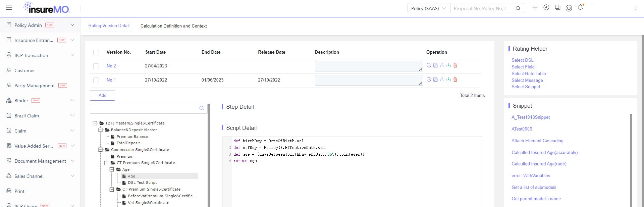Click the double-circle icon in the header
Viewport: 644px width, 207px height.
(569, 8)
